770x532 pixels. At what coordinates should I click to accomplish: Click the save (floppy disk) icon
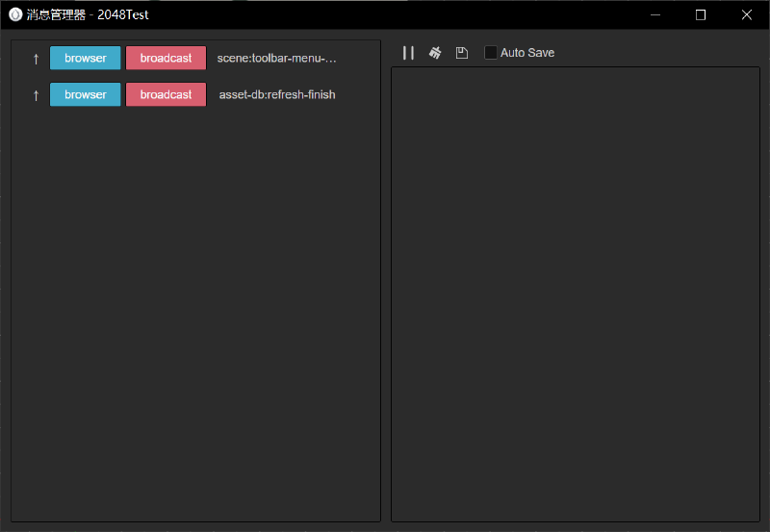[462, 53]
